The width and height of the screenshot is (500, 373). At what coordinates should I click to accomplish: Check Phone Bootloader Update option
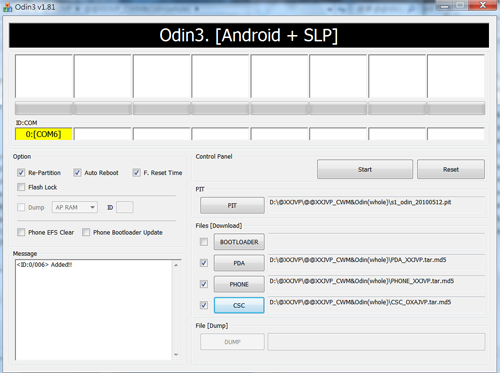[x=86, y=232]
